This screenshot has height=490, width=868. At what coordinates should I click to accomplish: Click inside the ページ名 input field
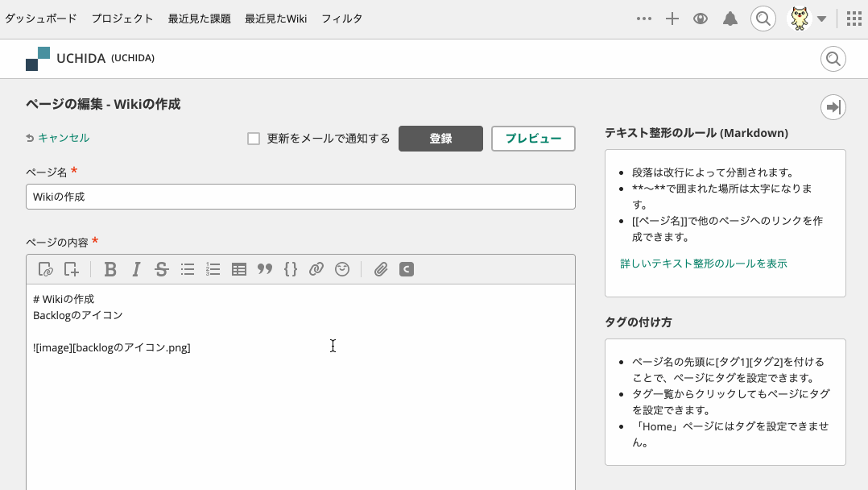[300, 197]
